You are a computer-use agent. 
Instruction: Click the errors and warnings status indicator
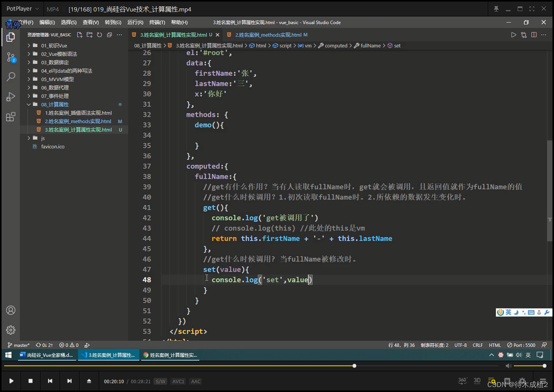69,345
